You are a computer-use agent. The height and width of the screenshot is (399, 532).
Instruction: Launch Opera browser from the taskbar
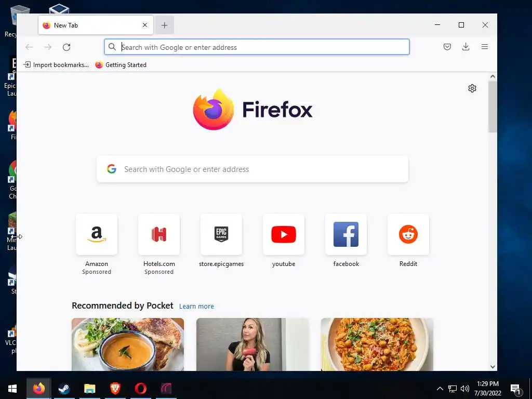coord(140,389)
